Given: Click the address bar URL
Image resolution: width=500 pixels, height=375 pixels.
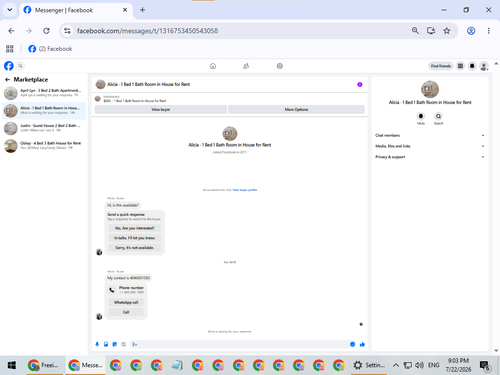Looking at the screenshot, I should pos(147,31).
